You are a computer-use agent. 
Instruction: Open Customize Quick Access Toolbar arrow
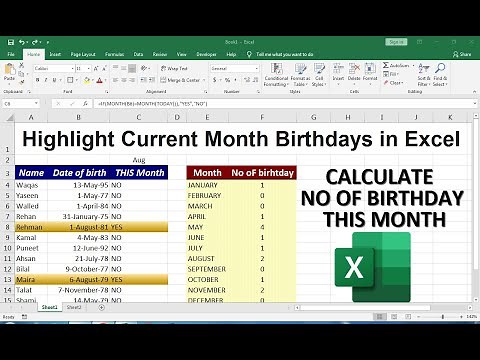tap(48, 42)
